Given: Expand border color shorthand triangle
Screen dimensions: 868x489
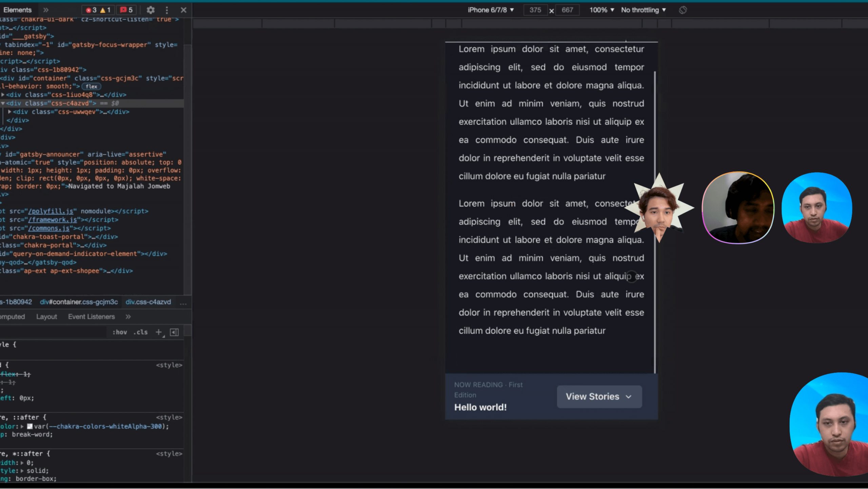Looking at the screenshot, I should coord(22,427).
